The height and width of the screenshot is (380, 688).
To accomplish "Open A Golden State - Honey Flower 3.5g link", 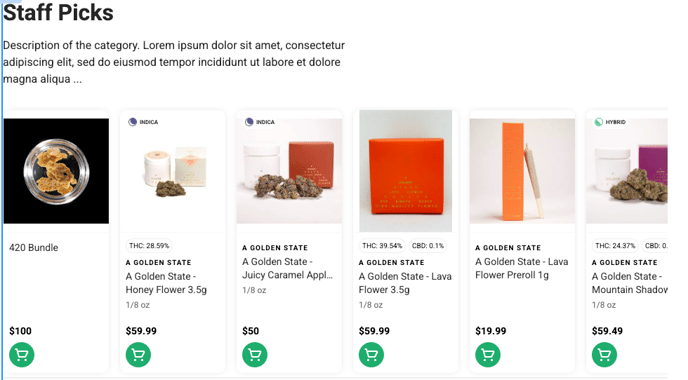I will pos(166,283).
